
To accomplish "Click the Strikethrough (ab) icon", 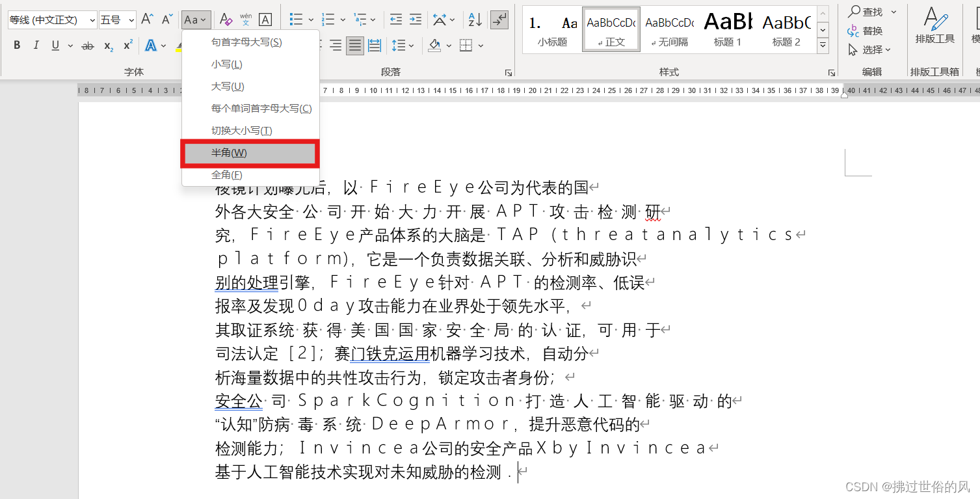I will tap(88, 46).
